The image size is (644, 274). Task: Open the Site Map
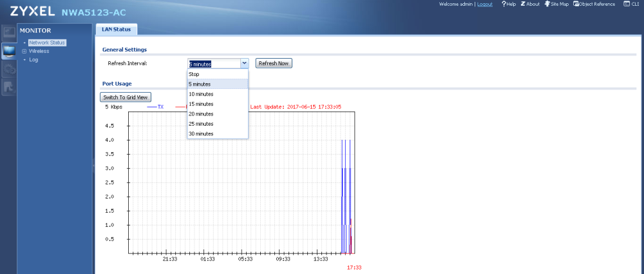(556, 4)
